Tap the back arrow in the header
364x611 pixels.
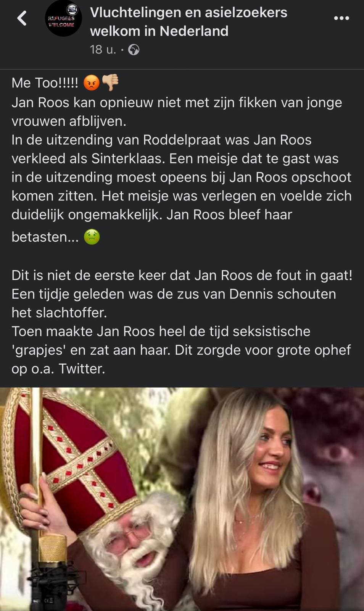point(22,18)
